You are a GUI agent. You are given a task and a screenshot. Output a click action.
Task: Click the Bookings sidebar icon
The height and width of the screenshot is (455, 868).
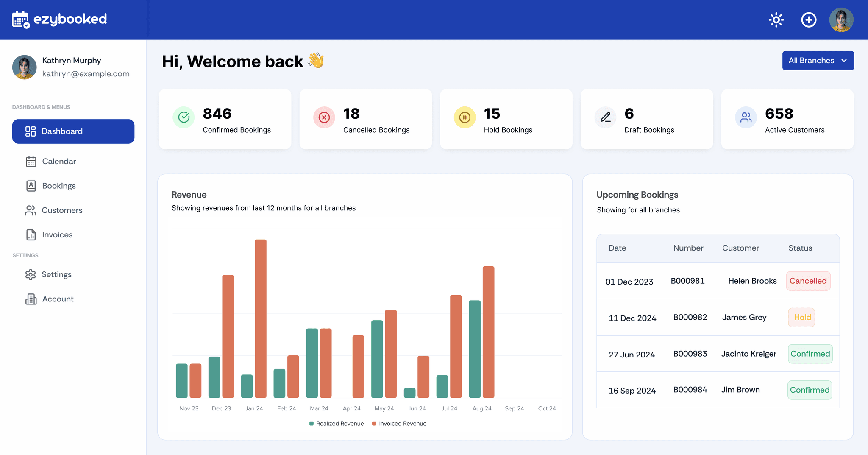31,186
